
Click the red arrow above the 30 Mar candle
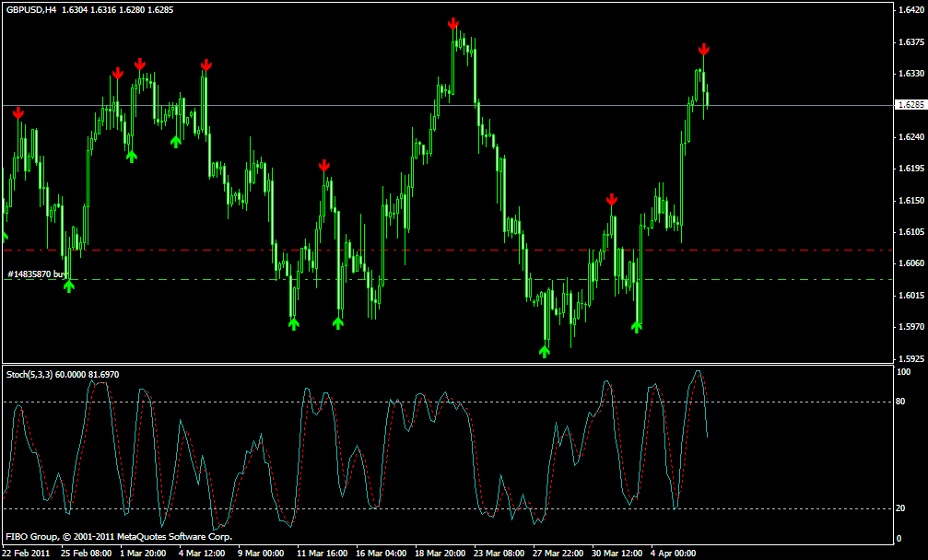click(x=611, y=200)
